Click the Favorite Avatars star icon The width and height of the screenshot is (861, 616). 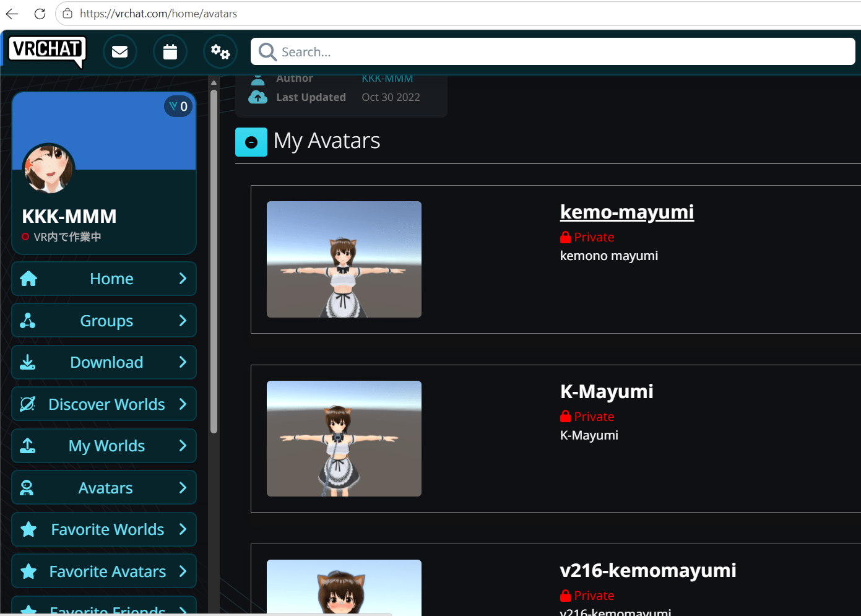[x=28, y=571]
